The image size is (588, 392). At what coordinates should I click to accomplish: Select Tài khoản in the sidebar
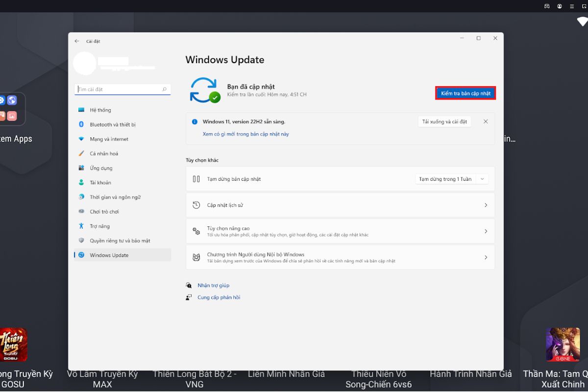point(100,182)
